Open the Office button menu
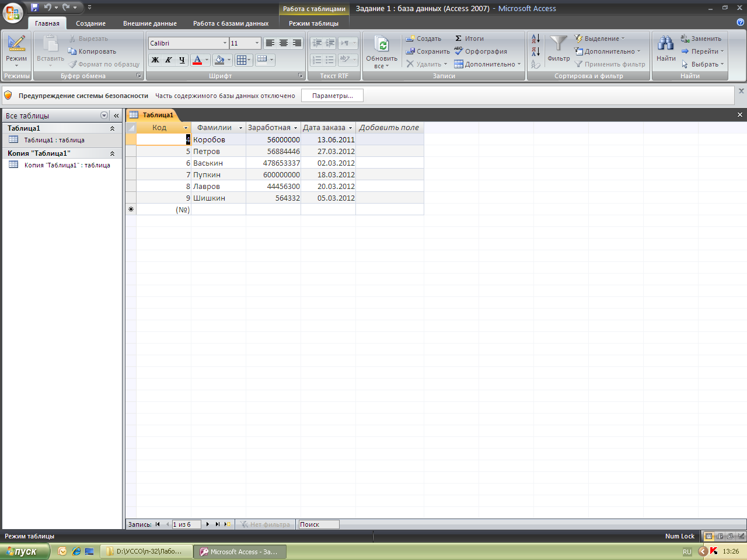747x560 pixels. click(13, 12)
